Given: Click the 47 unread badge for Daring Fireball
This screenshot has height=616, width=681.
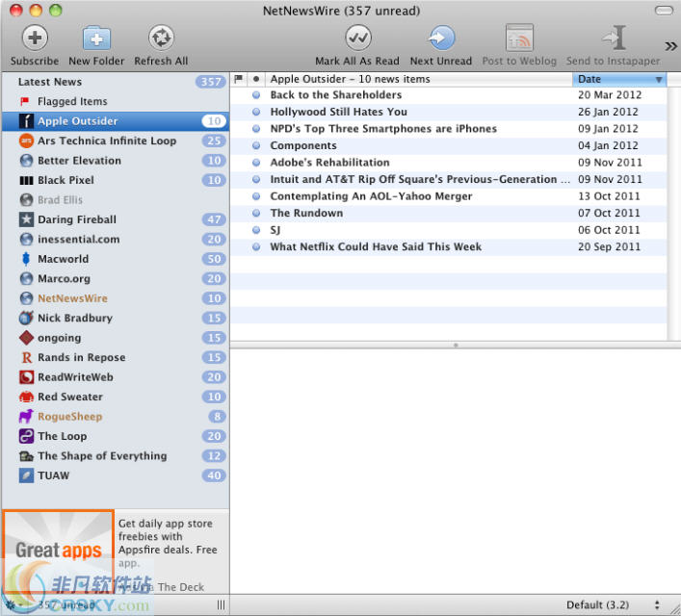Looking at the screenshot, I should 214,219.
